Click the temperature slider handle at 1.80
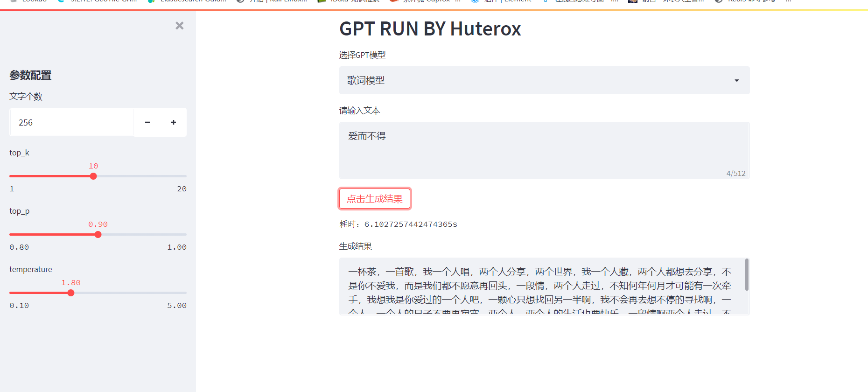Image resolution: width=868 pixels, height=392 pixels. (71, 293)
